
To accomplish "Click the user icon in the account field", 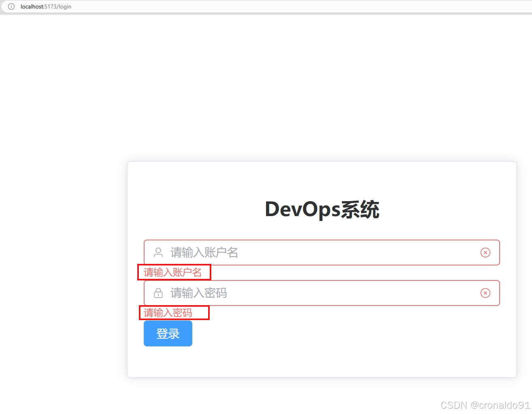I will coord(158,253).
